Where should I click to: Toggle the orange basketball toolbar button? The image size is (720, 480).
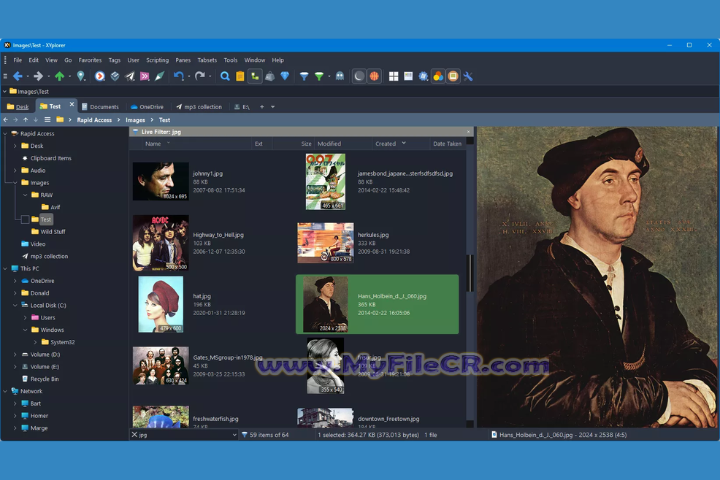[x=374, y=76]
